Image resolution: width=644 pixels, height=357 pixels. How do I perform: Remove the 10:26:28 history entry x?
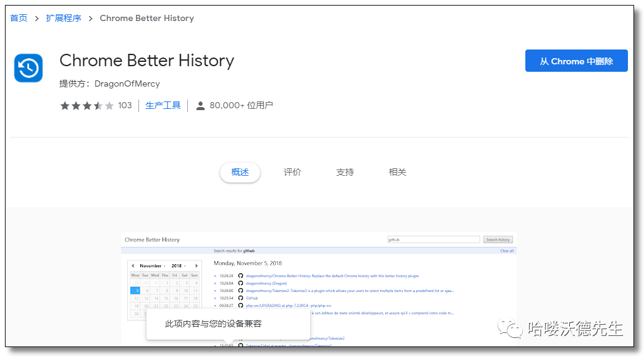point(215,276)
